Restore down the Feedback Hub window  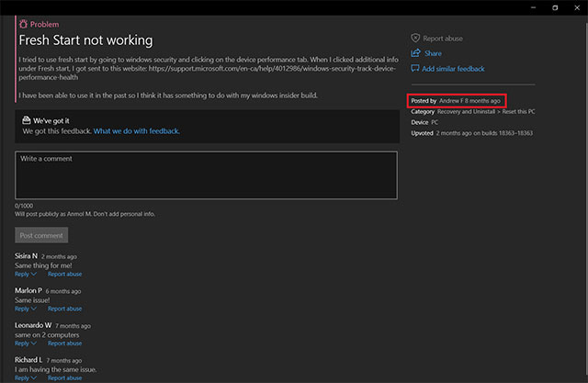[554, 7]
